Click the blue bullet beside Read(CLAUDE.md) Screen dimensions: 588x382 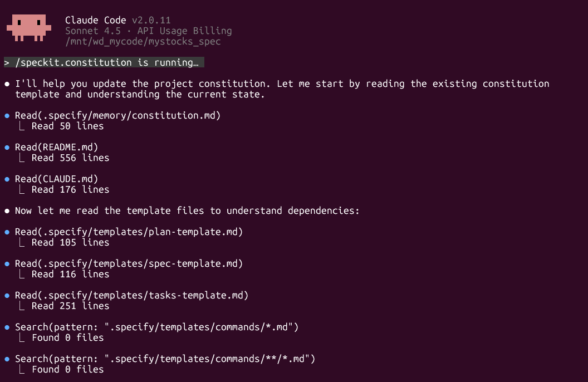[x=7, y=179]
